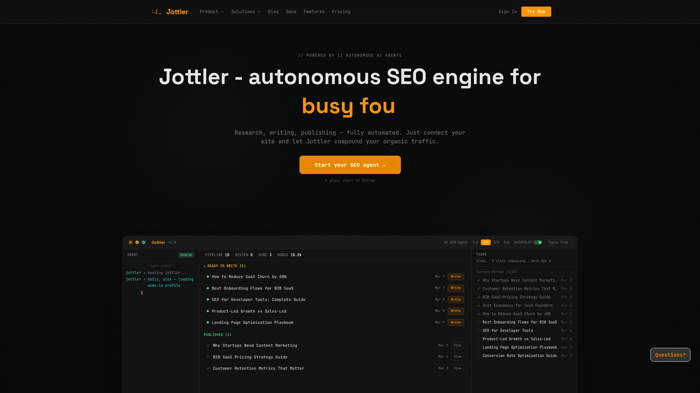
Task: Check Conversion Rate Optimization Guide checkbox
Action: 479,356
